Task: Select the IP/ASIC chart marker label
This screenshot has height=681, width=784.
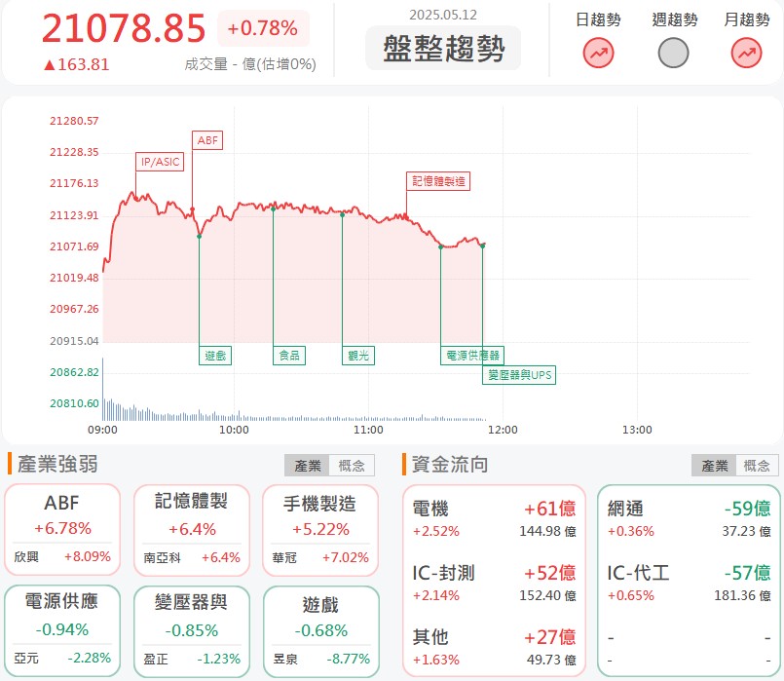Action: [x=160, y=162]
